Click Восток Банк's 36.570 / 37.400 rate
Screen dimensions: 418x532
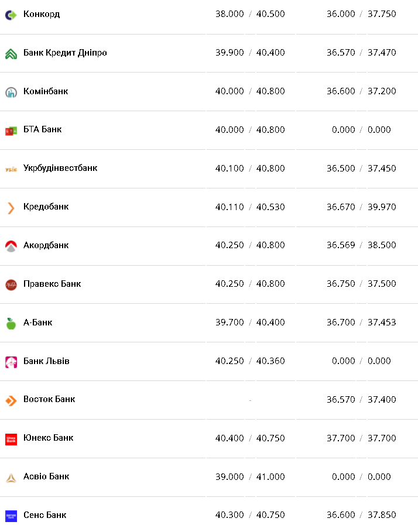[x=361, y=400]
